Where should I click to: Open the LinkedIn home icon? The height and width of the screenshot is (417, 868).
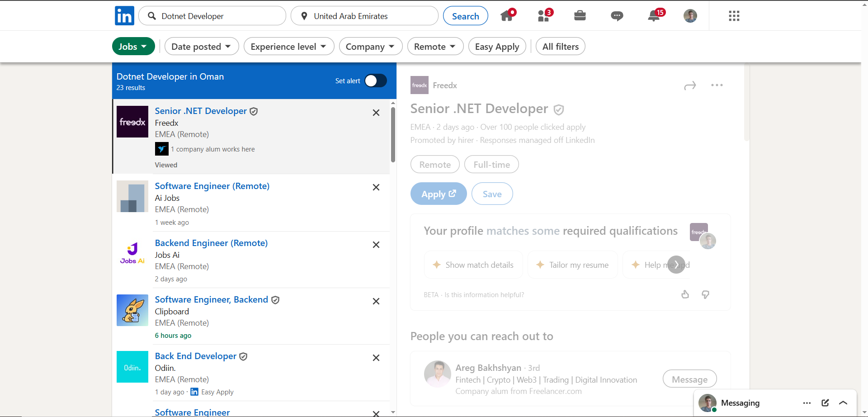point(507,16)
